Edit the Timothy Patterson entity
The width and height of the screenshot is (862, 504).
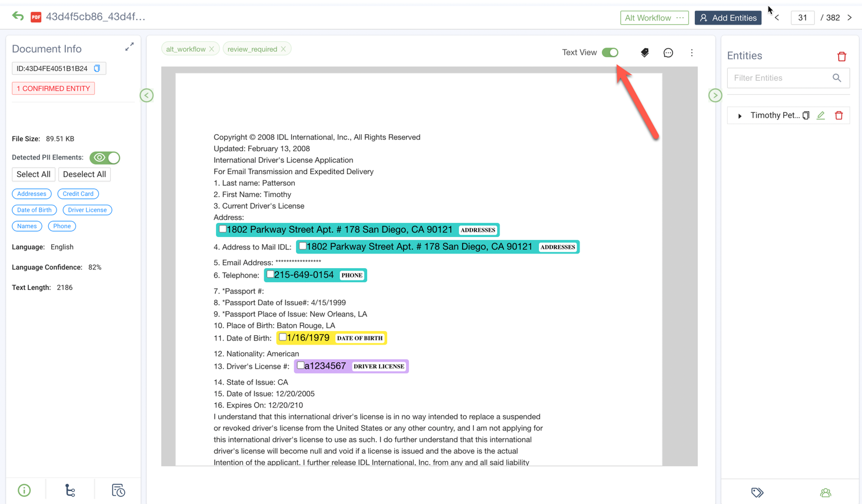coord(821,115)
